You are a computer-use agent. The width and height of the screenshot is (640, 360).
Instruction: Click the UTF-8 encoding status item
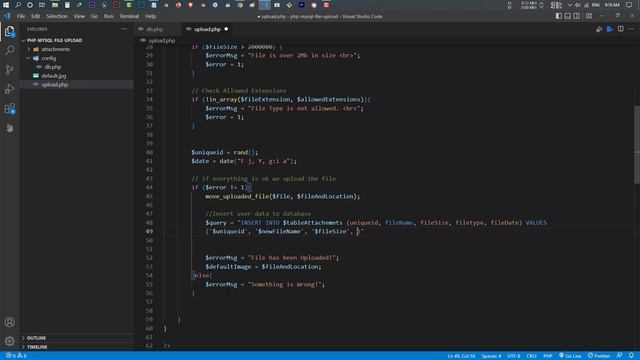tap(513, 356)
